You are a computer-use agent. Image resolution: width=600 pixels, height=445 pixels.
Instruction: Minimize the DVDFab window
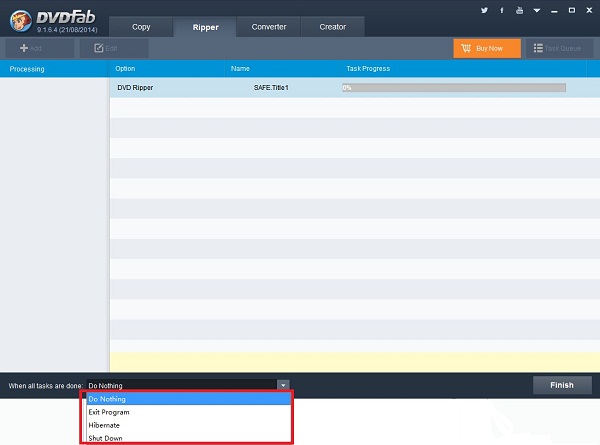[x=554, y=11]
